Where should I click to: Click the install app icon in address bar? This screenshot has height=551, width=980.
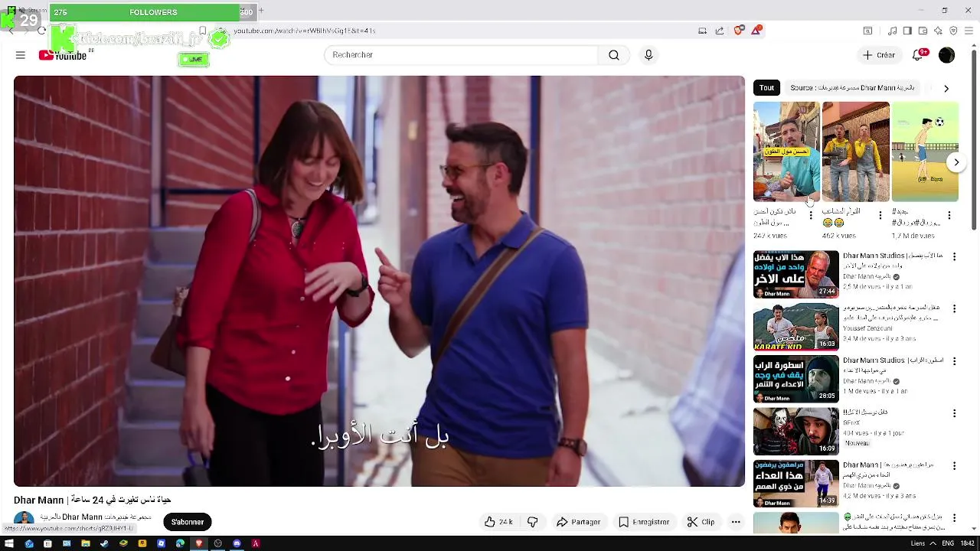[x=702, y=31]
